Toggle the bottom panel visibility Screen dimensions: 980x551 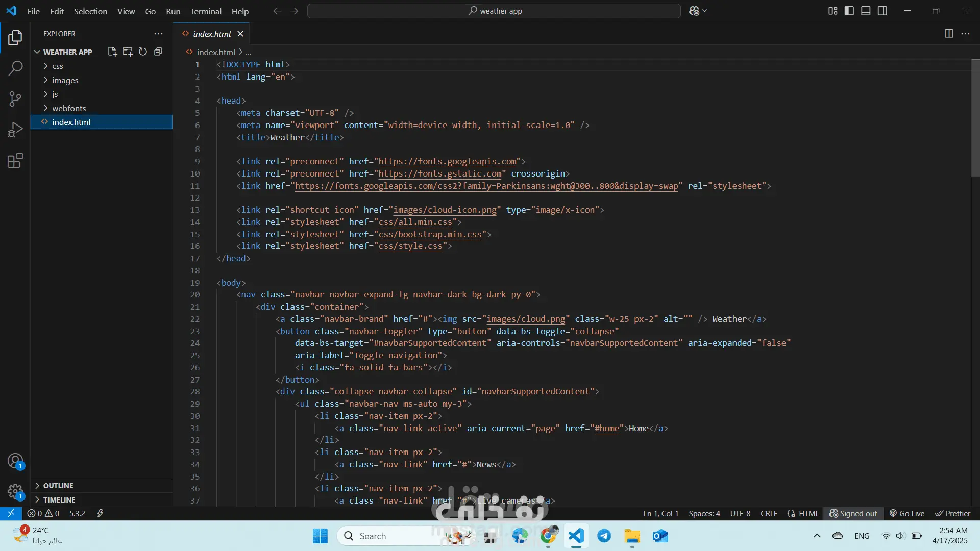click(x=866, y=11)
